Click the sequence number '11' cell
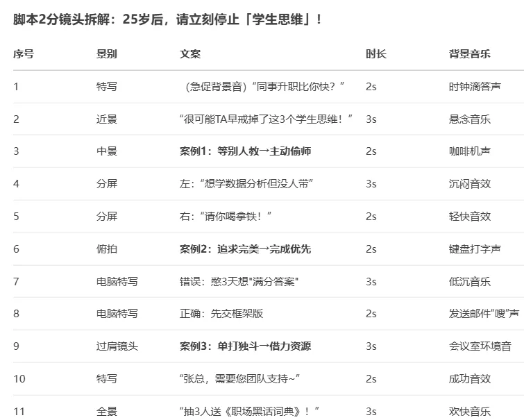 coord(19,411)
